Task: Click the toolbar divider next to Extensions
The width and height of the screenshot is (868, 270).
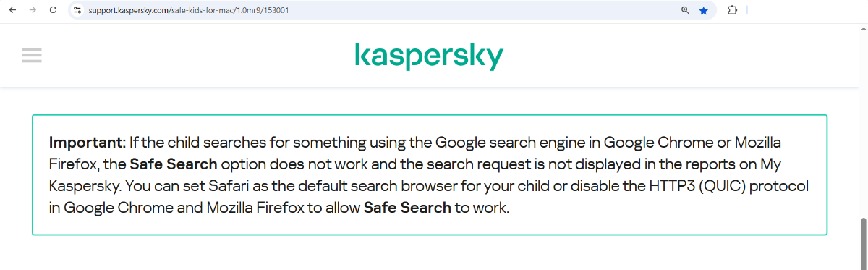Action: pyautogui.click(x=746, y=11)
